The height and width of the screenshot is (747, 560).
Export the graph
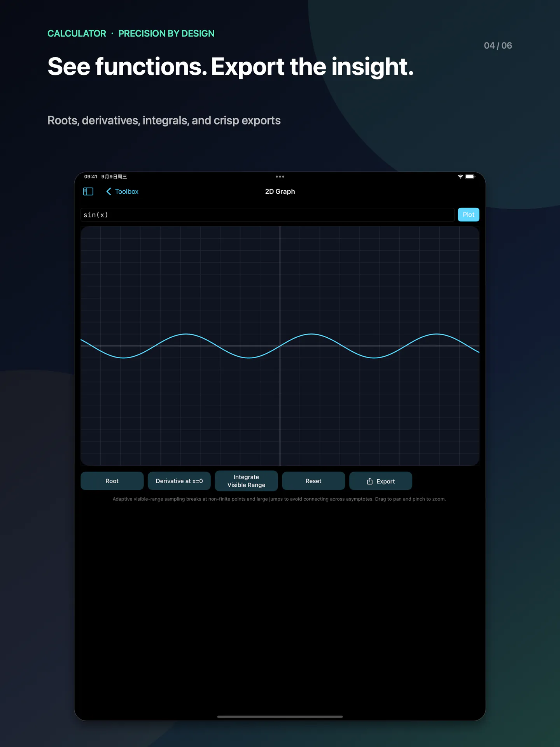pyautogui.click(x=381, y=481)
